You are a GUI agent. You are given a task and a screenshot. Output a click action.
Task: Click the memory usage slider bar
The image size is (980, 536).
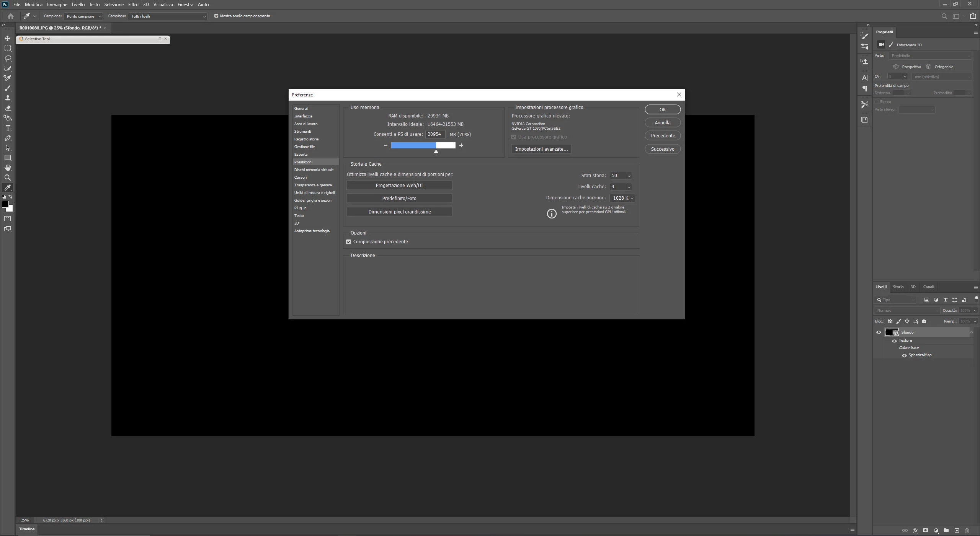coord(423,145)
